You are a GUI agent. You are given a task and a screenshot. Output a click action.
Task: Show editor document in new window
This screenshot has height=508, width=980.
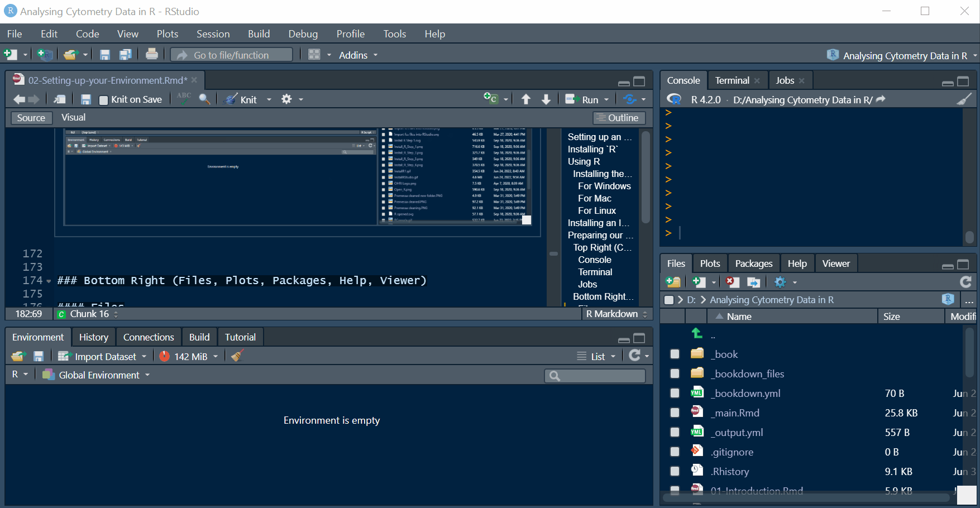(x=59, y=99)
